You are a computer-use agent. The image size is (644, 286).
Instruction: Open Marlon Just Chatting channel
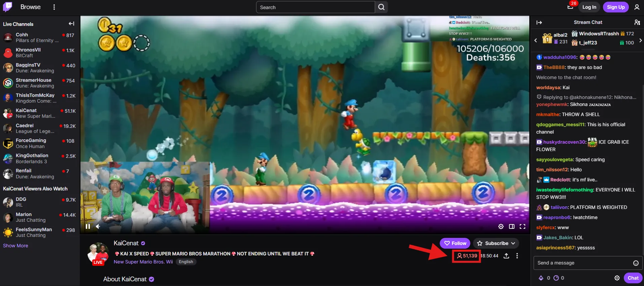click(40, 217)
